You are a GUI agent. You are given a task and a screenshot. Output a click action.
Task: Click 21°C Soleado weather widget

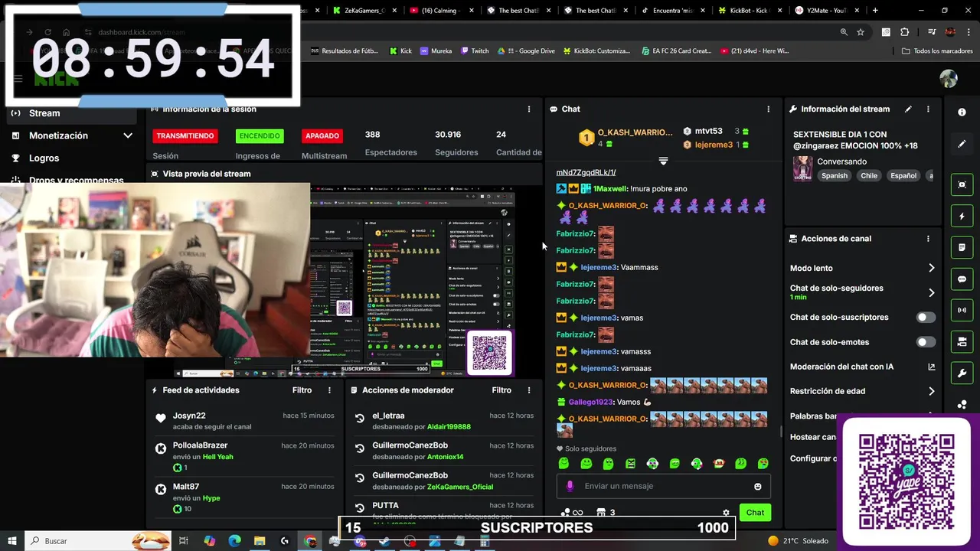(x=799, y=541)
